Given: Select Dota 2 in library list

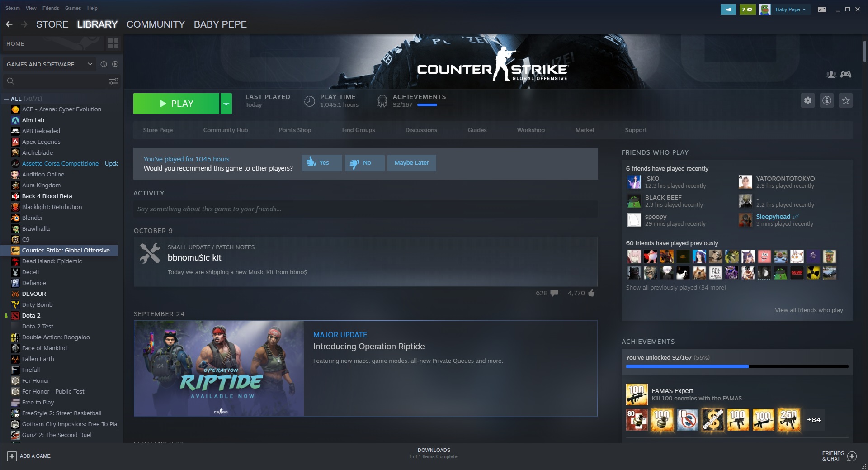Looking at the screenshot, I should click(60, 316).
